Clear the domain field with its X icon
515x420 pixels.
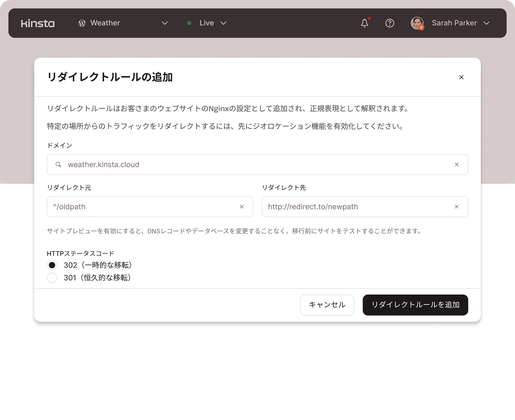point(456,165)
